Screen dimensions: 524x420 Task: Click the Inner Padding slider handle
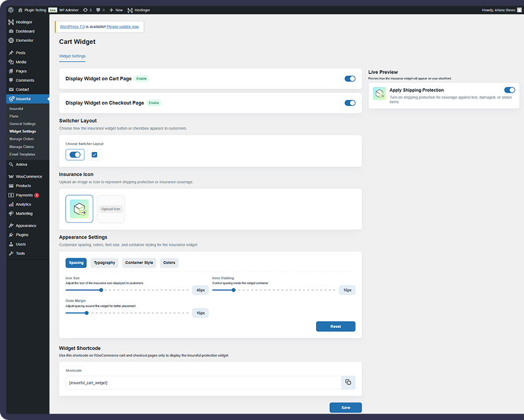(234, 290)
